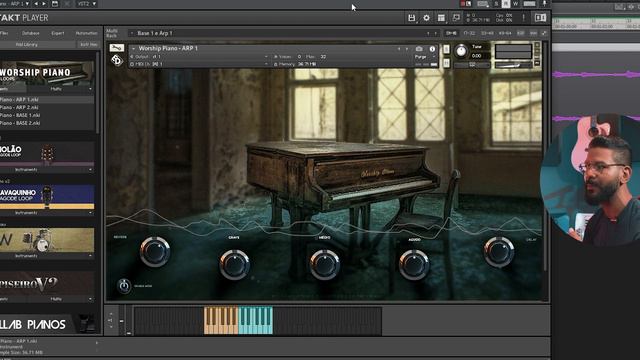Take an instrument snapshot with camera icon

[x=419, y=49]
